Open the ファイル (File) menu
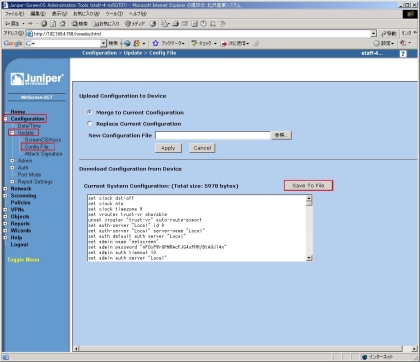This screenshot has width=420, height=362. click(x=14, y=14)
